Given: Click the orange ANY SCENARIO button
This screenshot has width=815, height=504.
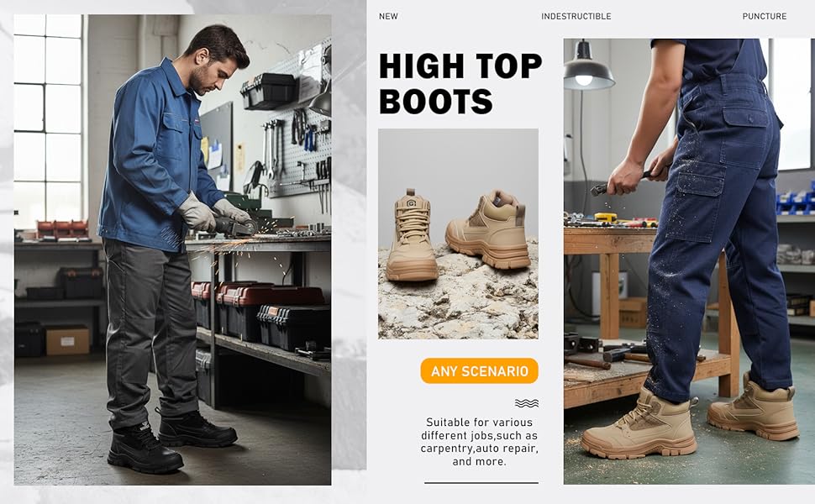Looking at the screenshot, I should (479, 371).
